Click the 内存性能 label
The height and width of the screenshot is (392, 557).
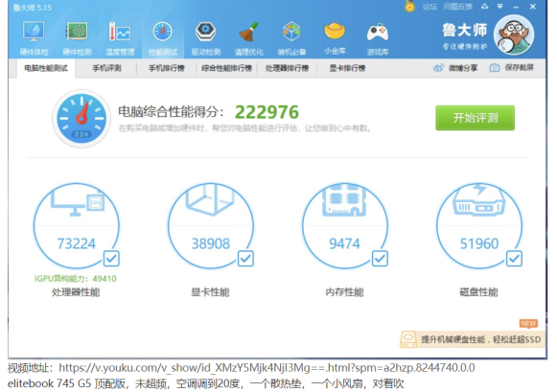(344, 292)
